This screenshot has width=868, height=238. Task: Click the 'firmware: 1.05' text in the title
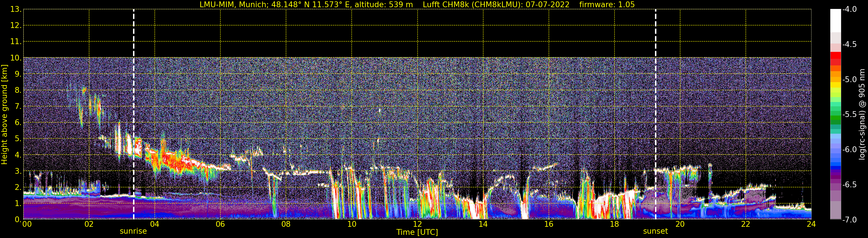point(607,5)
